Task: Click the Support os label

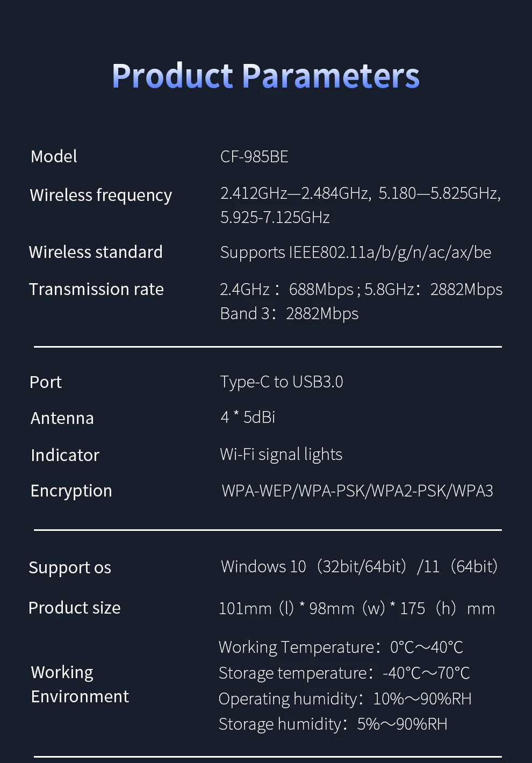Action: pos(70,567)
